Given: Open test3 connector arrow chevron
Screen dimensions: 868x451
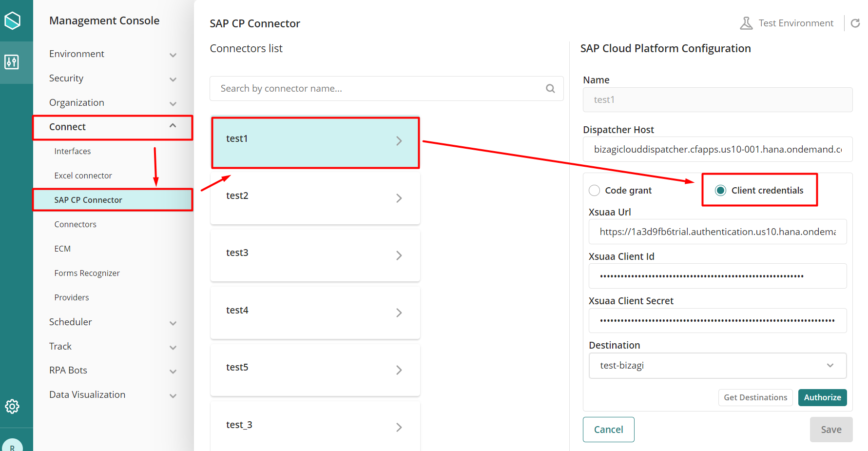Looking at the screenshot, I should [x=399, y=255].
